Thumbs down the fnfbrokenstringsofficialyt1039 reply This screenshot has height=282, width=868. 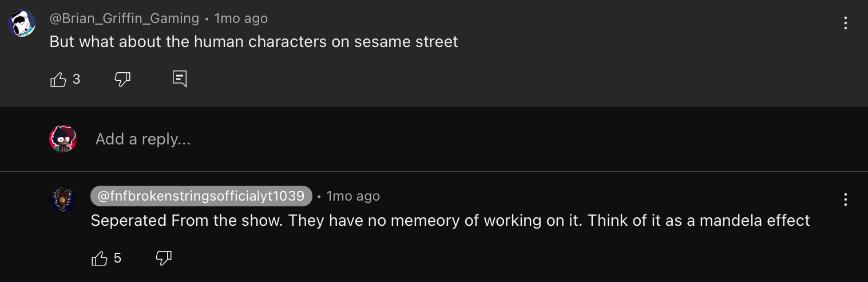[164, 258]
